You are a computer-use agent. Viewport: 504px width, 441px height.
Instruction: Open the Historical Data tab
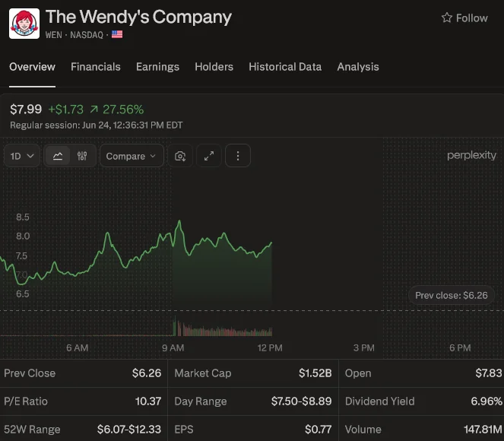click(285, 67)
